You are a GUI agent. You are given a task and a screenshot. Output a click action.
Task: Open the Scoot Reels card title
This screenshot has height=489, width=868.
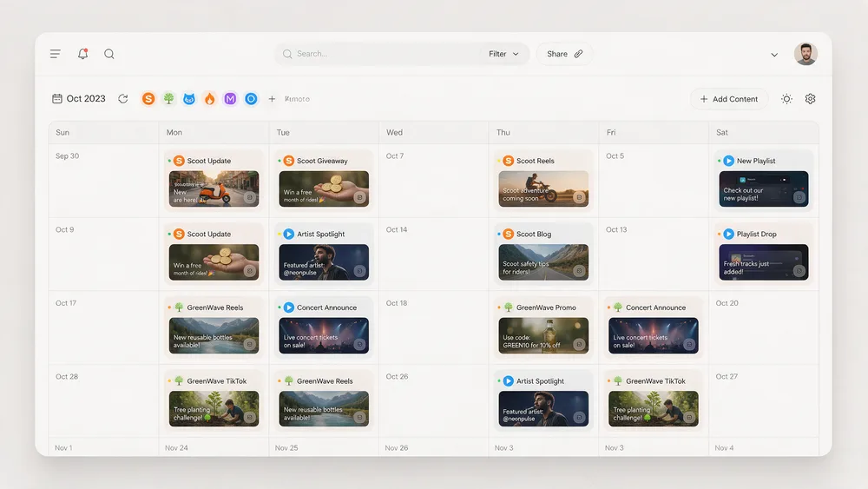pyautogui.click(x=536, y=161)
